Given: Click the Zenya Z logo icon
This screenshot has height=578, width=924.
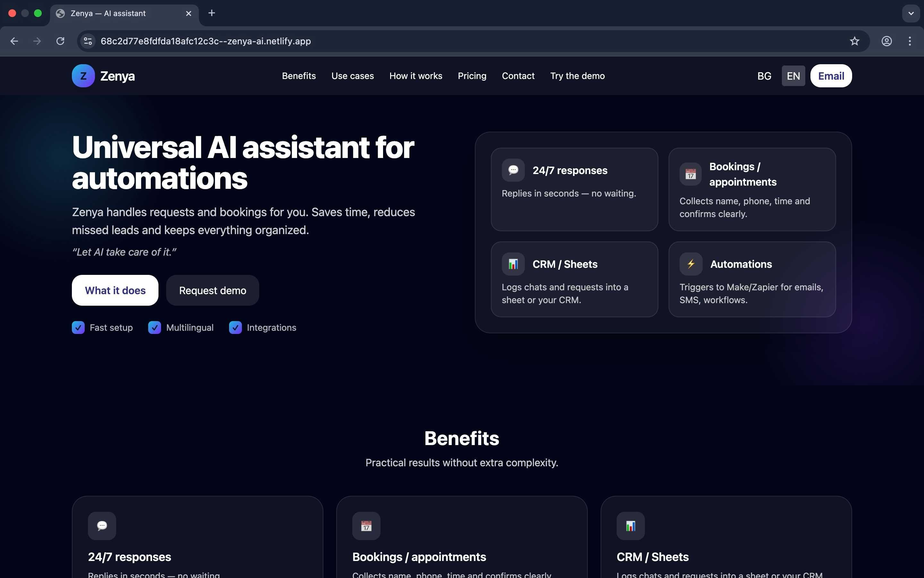Looking at the screenshot, I should tap(83, 76).
